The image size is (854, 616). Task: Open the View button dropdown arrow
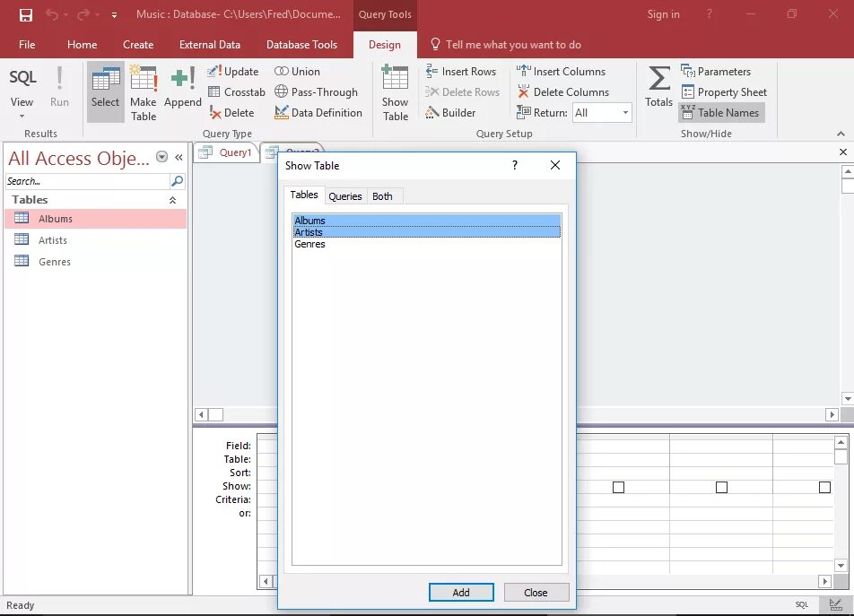22,116
